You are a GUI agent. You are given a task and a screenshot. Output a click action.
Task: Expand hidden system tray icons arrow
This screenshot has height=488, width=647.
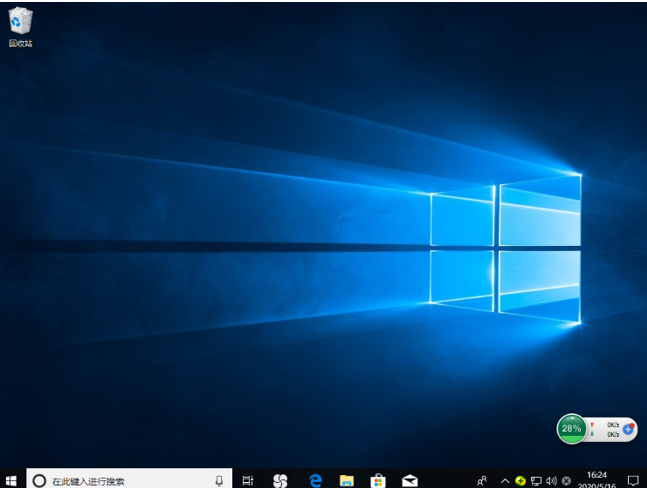click(505, 481)
